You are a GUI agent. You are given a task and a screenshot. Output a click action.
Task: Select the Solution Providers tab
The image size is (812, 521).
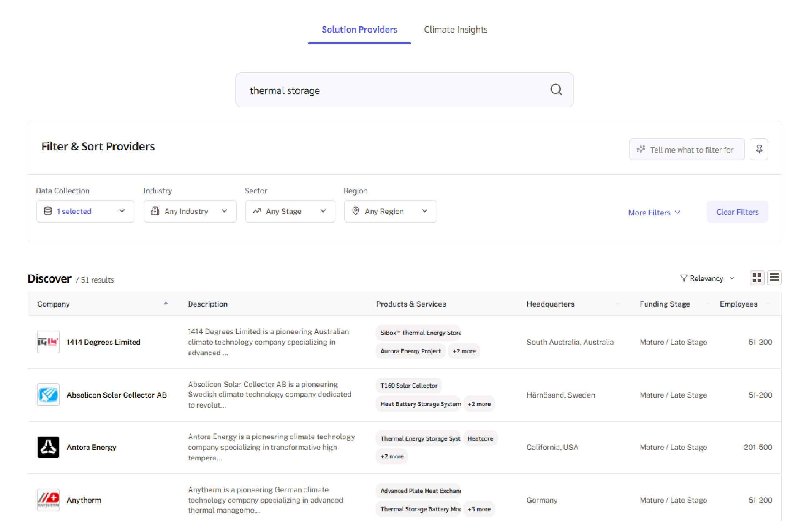[x=359, y=29]
